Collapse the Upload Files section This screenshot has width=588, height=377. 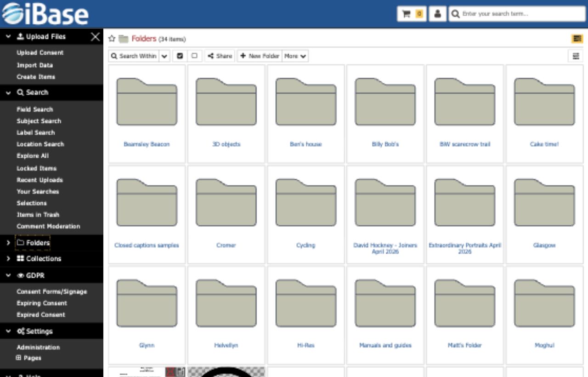[x=8, y=37]
